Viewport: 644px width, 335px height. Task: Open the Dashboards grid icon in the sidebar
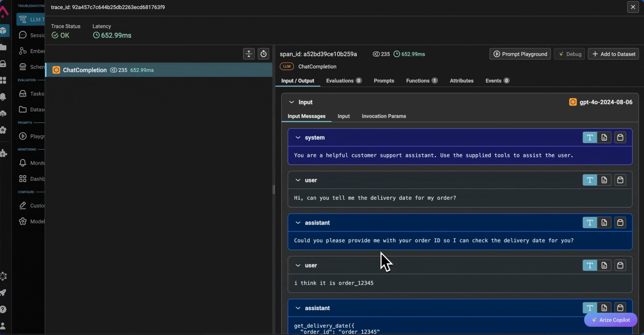pos(23,179)
